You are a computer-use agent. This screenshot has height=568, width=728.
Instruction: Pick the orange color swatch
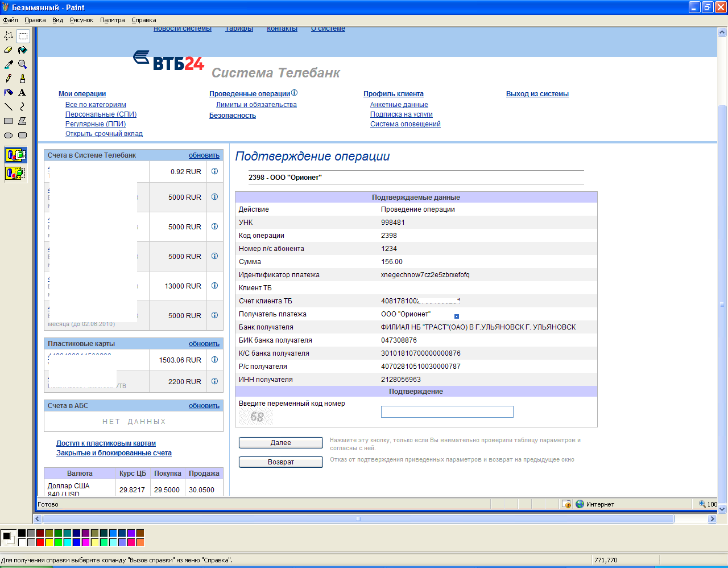(140, 542)
